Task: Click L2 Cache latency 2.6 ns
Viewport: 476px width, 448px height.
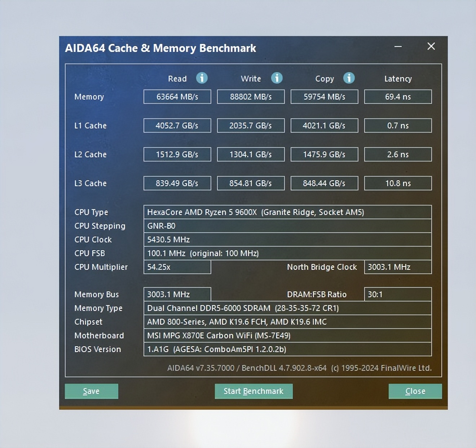Action: coord(398,154)
